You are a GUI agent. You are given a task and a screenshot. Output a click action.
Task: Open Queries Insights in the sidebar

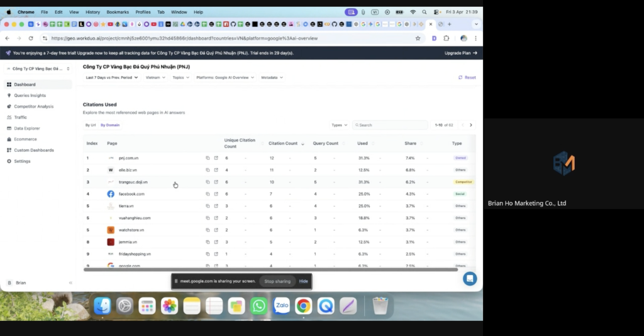pyautogui.click(x=30, y=96)
